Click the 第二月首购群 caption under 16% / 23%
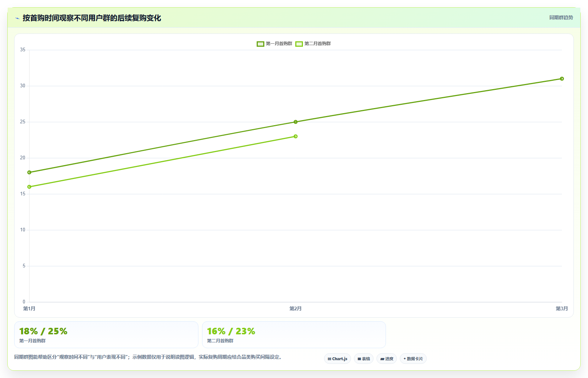588x378 pixels. point(220,341)
